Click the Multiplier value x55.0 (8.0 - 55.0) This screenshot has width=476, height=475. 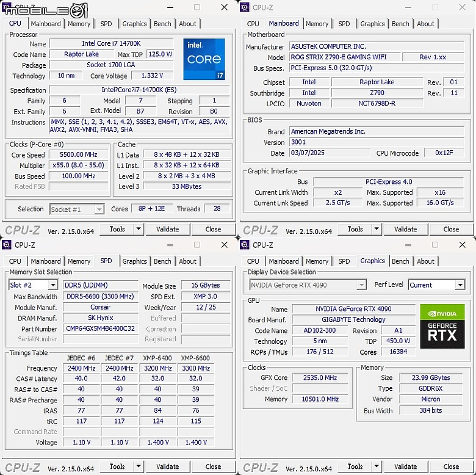(x=79, y=165)
